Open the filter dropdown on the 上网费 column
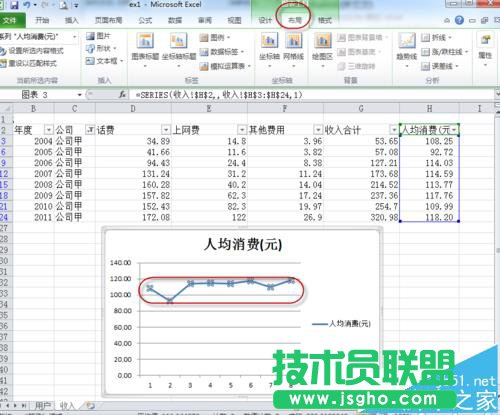The width and height of the screenshot is (500, 415). (242, 129)
